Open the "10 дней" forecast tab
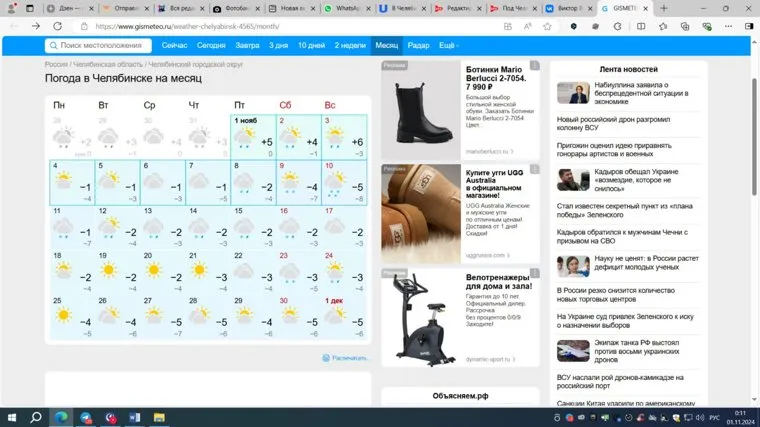 coord(311,46)
